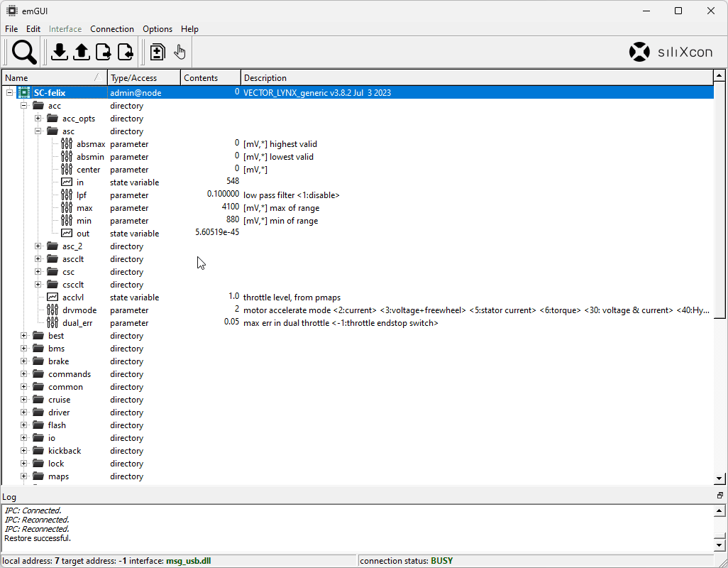The height and width of the screenshot is (568, 728).
Task: Select the max contents value 4100
Action: coord(231,207)
